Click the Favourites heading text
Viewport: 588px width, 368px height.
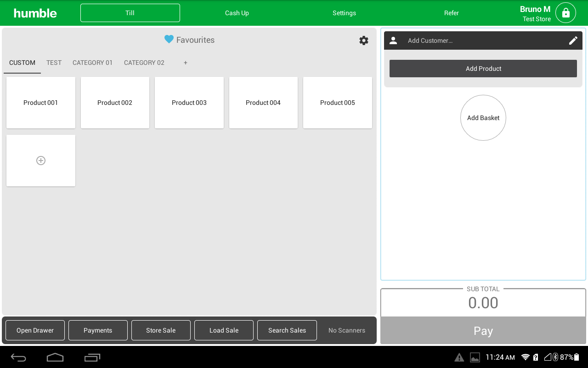[x=195, y=40]
